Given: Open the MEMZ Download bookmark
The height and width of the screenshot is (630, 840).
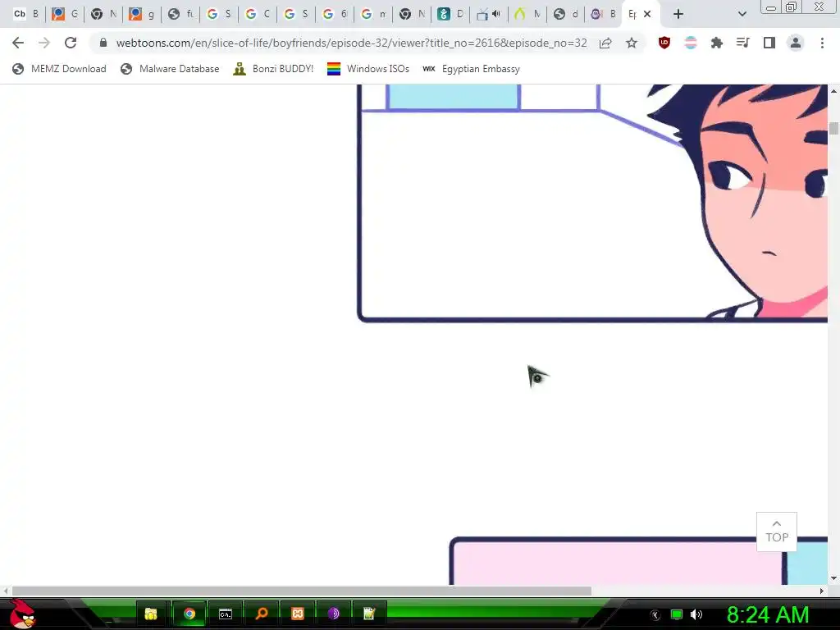Looking at the screenshot, I should (59, 69).
